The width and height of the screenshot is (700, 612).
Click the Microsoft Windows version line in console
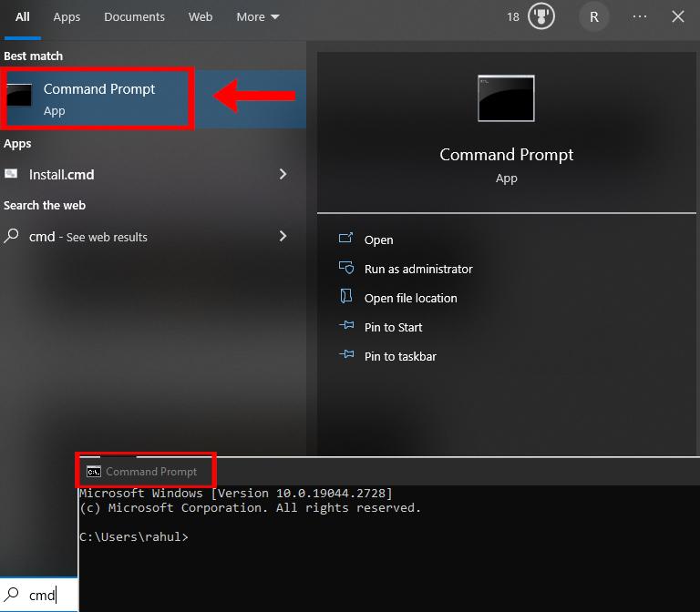pos(236,494)
